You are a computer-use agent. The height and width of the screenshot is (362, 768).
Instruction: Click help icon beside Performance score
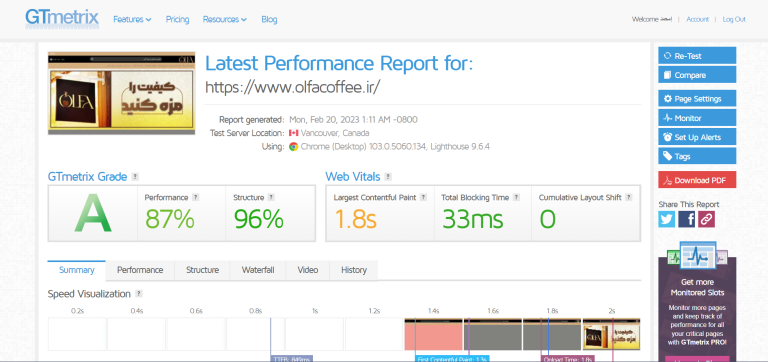tap(195, 197)
